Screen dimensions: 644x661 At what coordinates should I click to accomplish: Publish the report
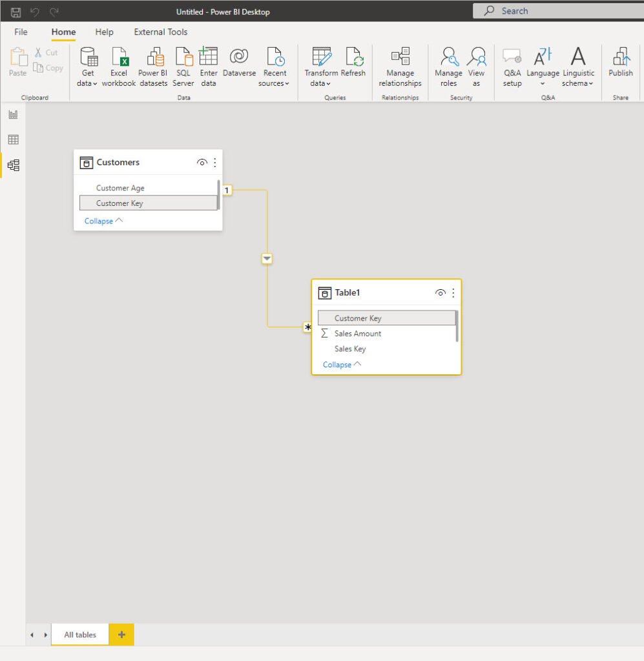(620, 63)
